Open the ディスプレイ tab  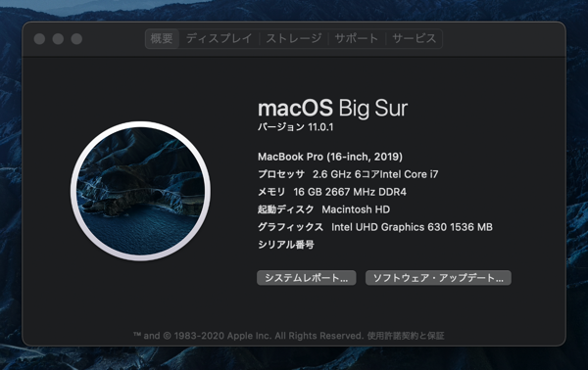(x=219, y=38)
